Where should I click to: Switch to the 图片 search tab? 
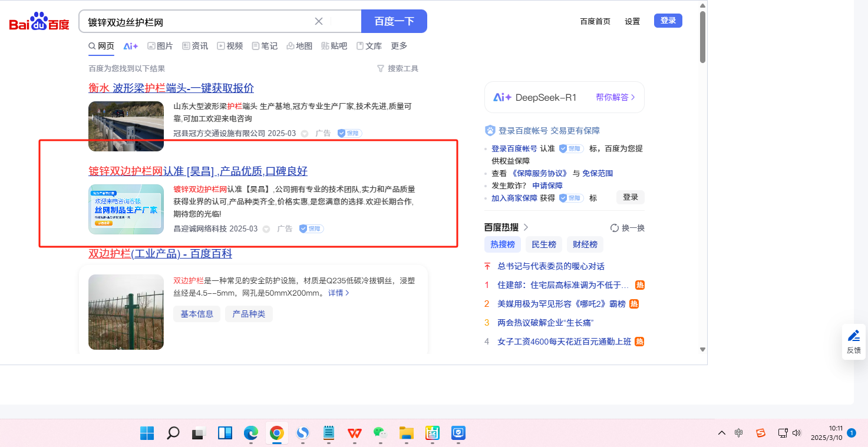click(x=160, y=46)
